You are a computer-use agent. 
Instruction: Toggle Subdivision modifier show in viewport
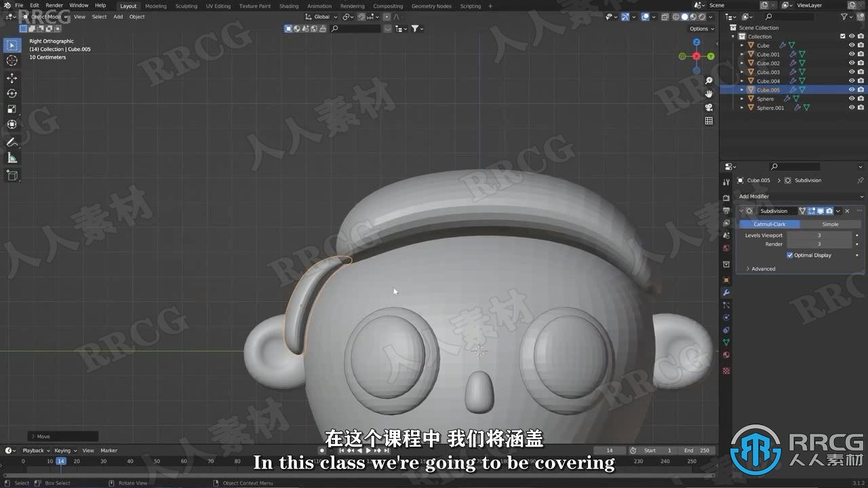[x=821, y=211]
